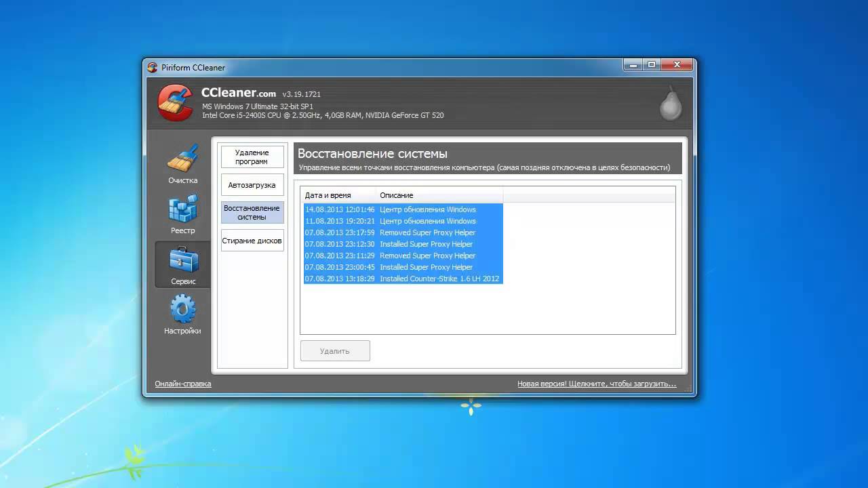
Task: Select restore point 07.08.2013 23:17:59
Action: 403,232
